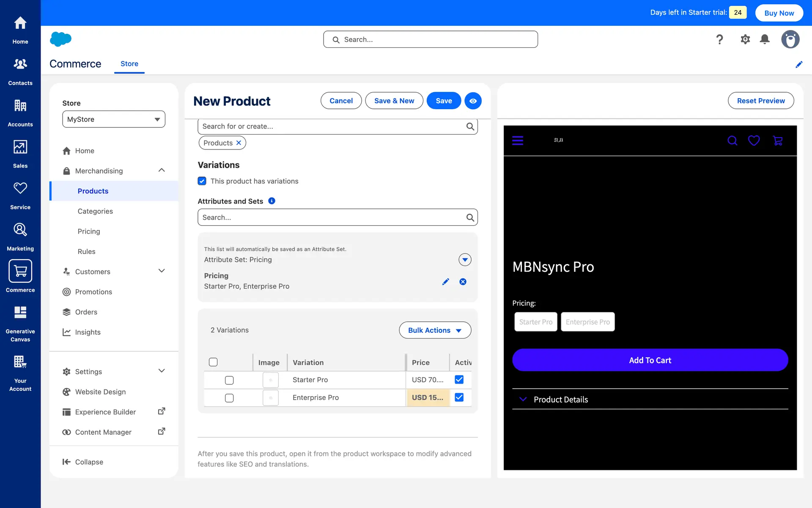This screenshot has width=812, height=508.
Task: Click the Save & New button
Action: (x=394, y=101)
